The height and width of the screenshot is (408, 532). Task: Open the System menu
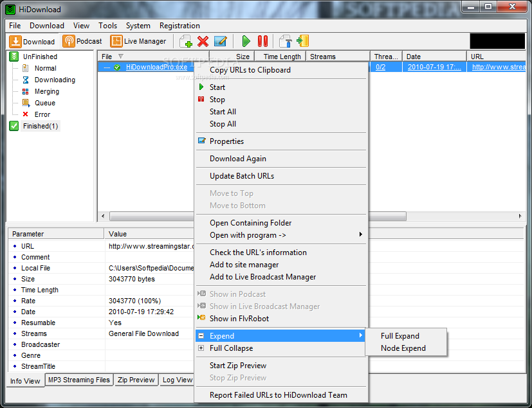pyautogui.click(x=138, y=26)
